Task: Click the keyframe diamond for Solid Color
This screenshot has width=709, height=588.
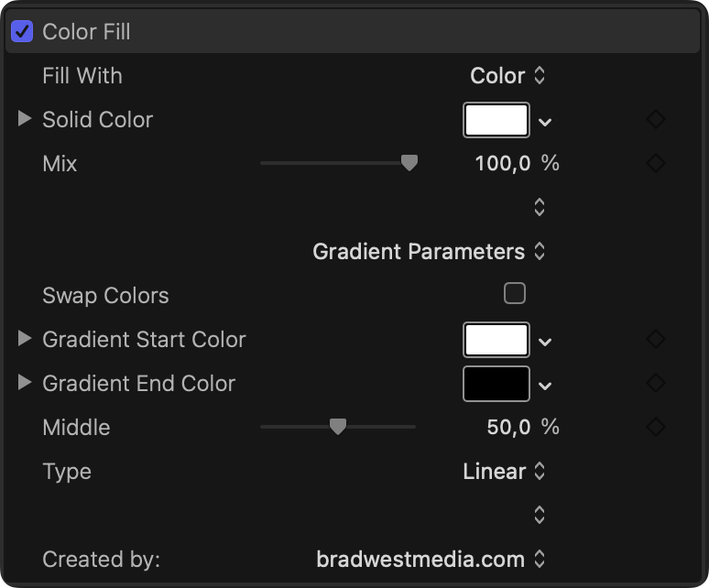Action: click(655, 119)
